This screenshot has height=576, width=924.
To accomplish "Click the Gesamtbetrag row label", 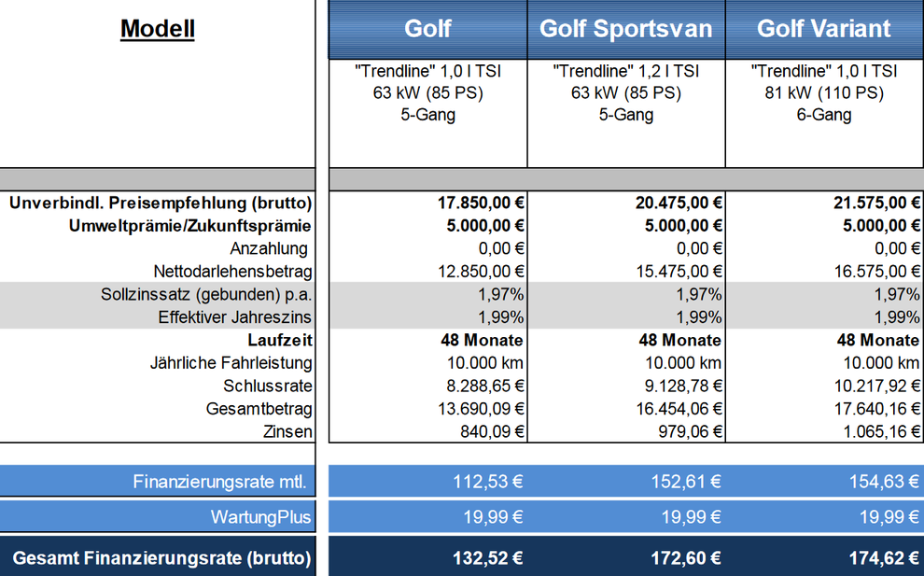I will tap(259, 409).
